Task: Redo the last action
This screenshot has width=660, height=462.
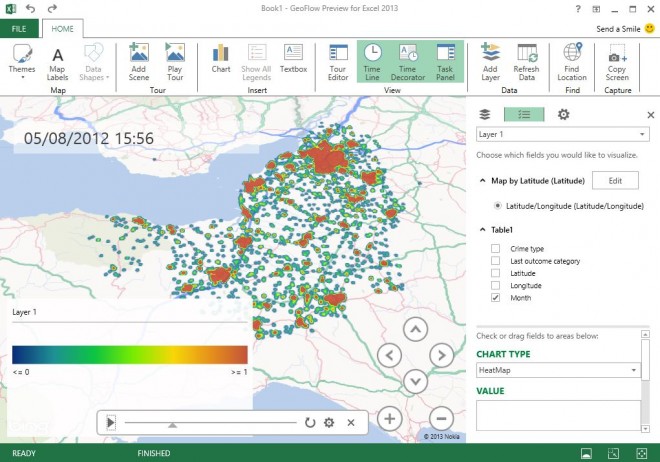Action: (x=52, y=8)
